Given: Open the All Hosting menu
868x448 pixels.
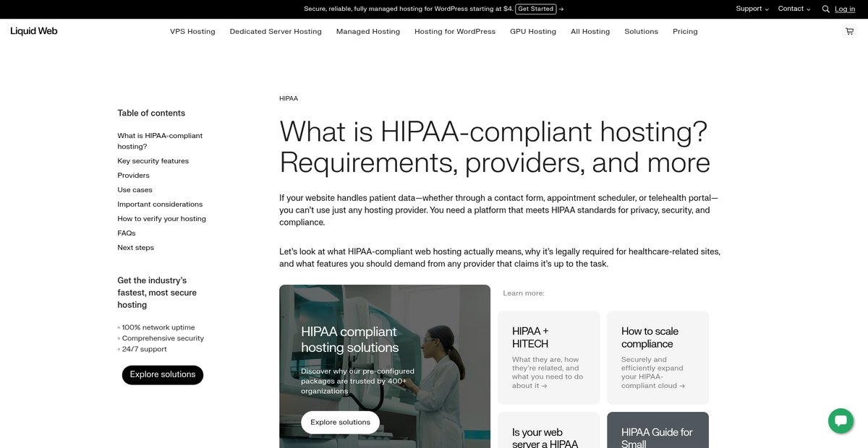Looking at the screenshot, I should (x=590, y=32).
